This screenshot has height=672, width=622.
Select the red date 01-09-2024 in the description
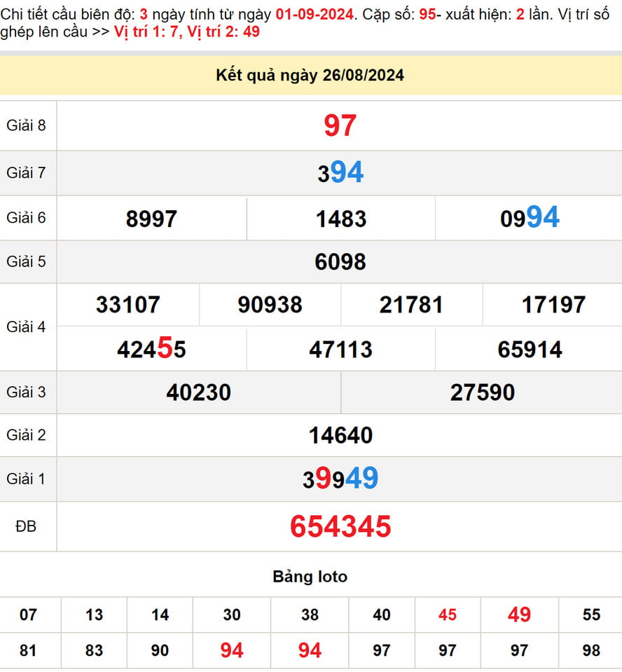pyautogui.click(x=315, y=15)
